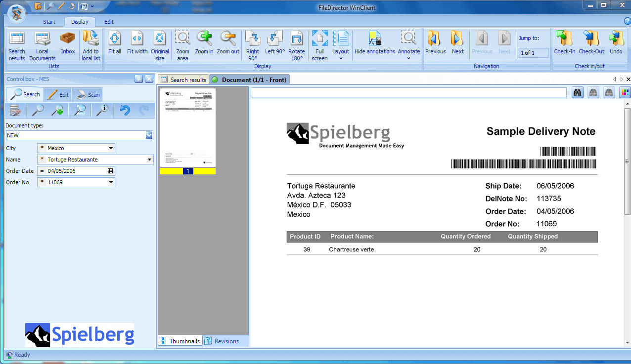Expand Document type NEW dropdown
Viewport: 631px width, 364px height.
click(149, 135)
